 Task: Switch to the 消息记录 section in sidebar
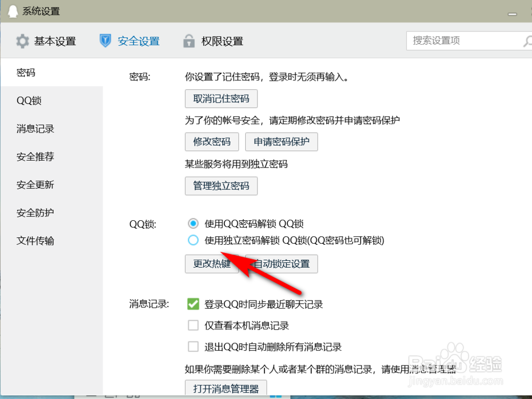[35, 128]
